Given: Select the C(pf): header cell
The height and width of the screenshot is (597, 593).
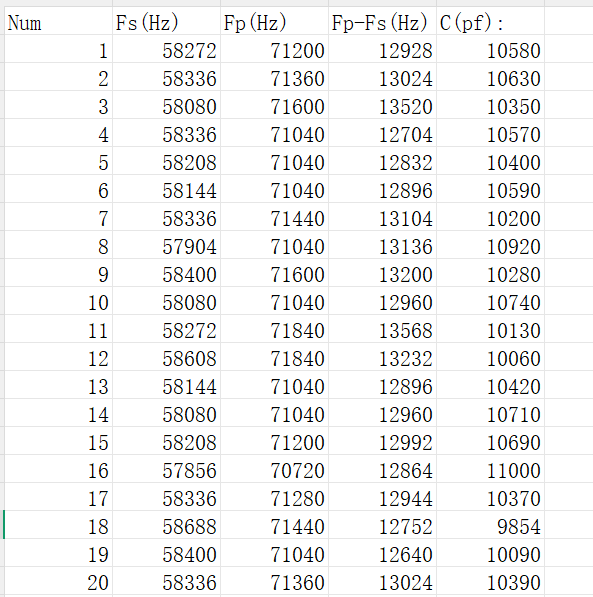Looking at the screenshot, I should [x=491, y=21].
